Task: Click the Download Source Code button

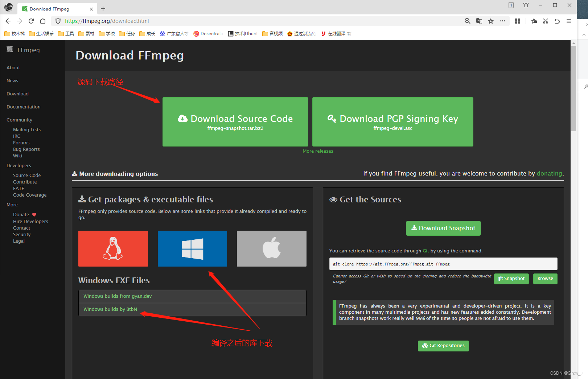Action: click(x=235, y=122)
